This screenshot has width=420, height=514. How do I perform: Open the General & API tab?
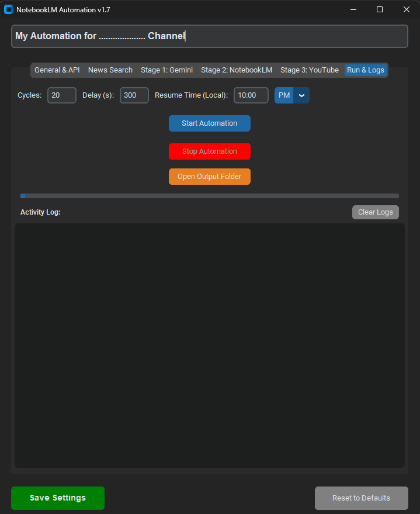[x=57, y=70]
